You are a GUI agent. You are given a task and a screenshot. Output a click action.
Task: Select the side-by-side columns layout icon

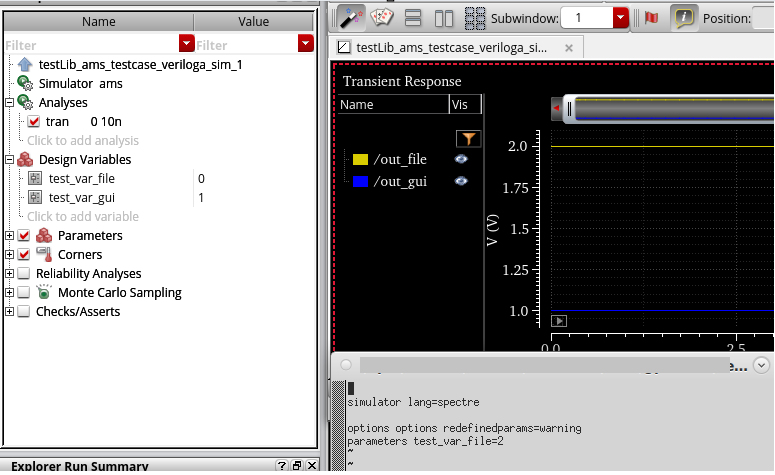pos(445,18)
